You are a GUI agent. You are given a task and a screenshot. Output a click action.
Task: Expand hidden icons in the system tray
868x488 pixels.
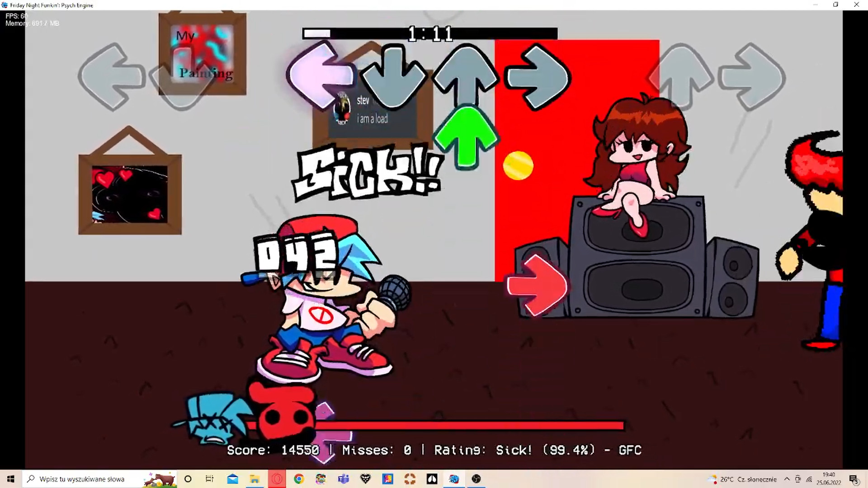pos(787,479)
